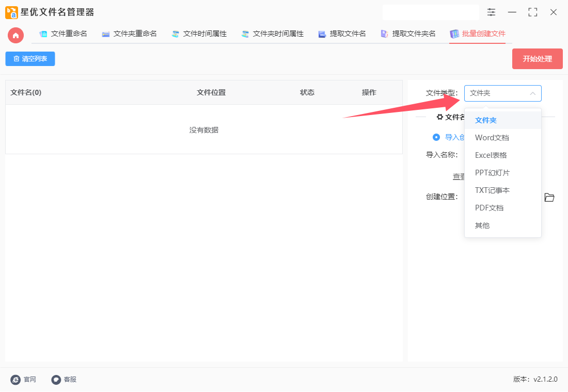This screenshot has height=392, width=568.
Task: Start processing with 开始处理 button
Action: coord(537,59)
